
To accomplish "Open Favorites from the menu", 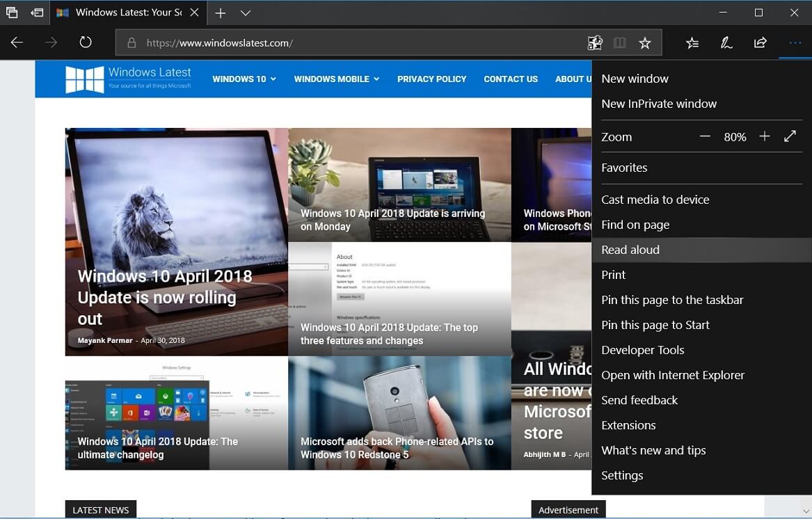I will (701, 168).
